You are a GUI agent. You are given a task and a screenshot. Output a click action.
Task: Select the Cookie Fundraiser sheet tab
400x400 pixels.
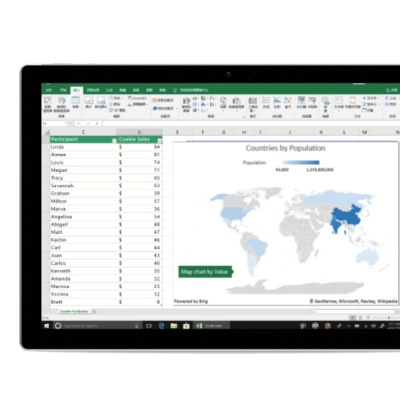pyautogui.click(x=74, y=311)
